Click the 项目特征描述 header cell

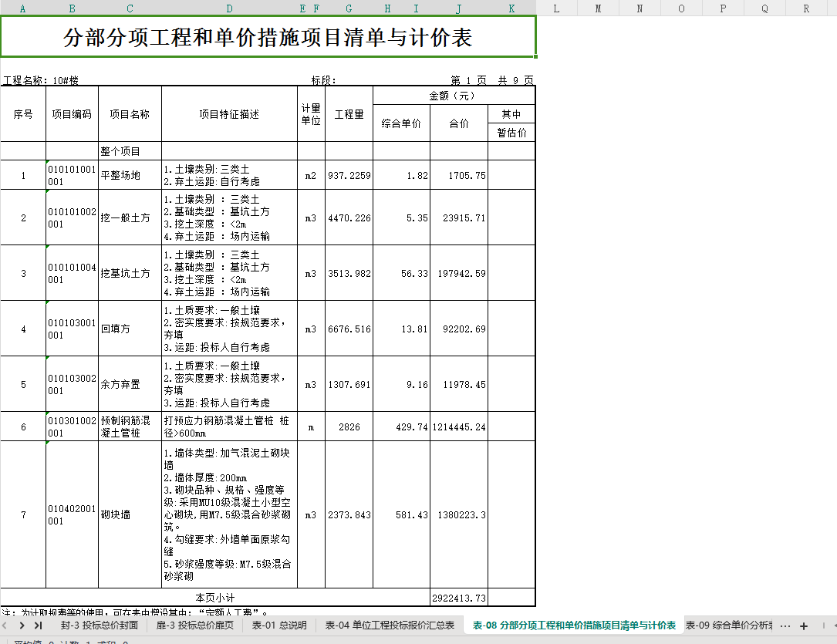click(x=230, y=114)
